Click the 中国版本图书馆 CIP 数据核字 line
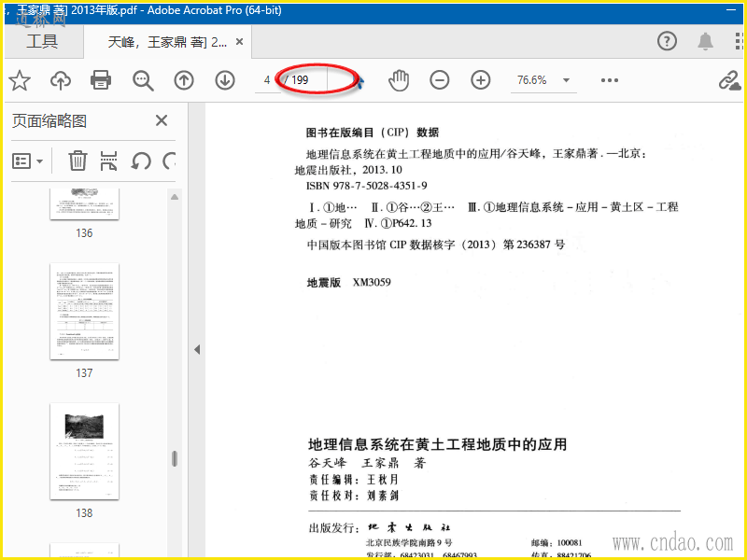Screen dimensions: 747x560 (435, 245)
